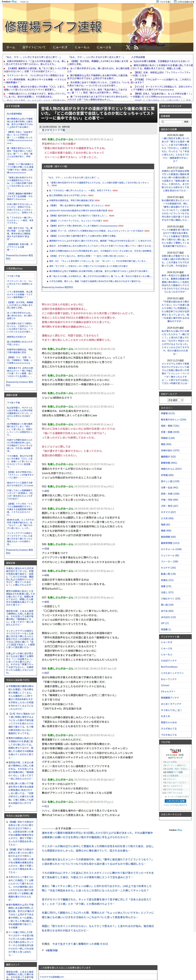Open the RSS feed icon in navigation bar
Image resolution: width=196 pixels, height=980 pixels.
pyautogui.click(x=136, y=47)
